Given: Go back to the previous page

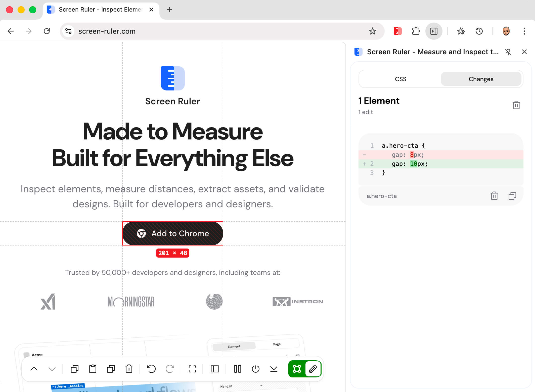Looking at the screenshot, I should [11, 31].
